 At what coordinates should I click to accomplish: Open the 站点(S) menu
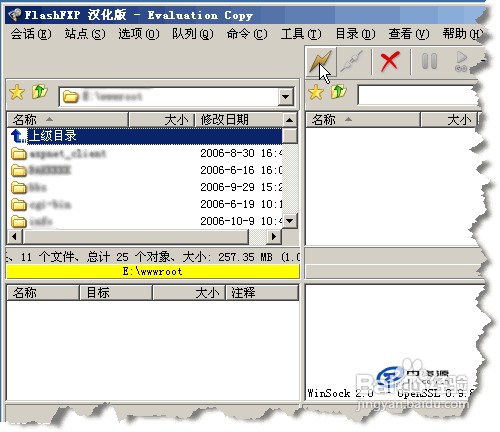(85, 34)
